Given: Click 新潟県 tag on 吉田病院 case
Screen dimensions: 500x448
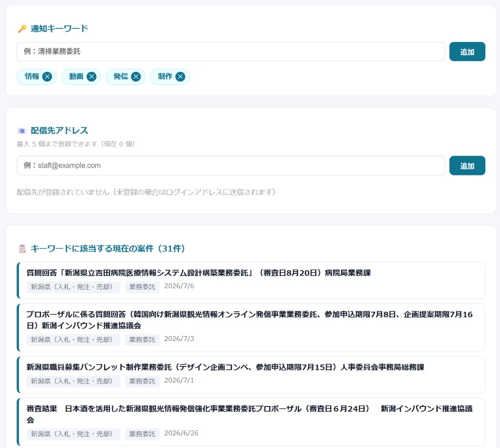Looking at the screenshot, I should 73,287.
